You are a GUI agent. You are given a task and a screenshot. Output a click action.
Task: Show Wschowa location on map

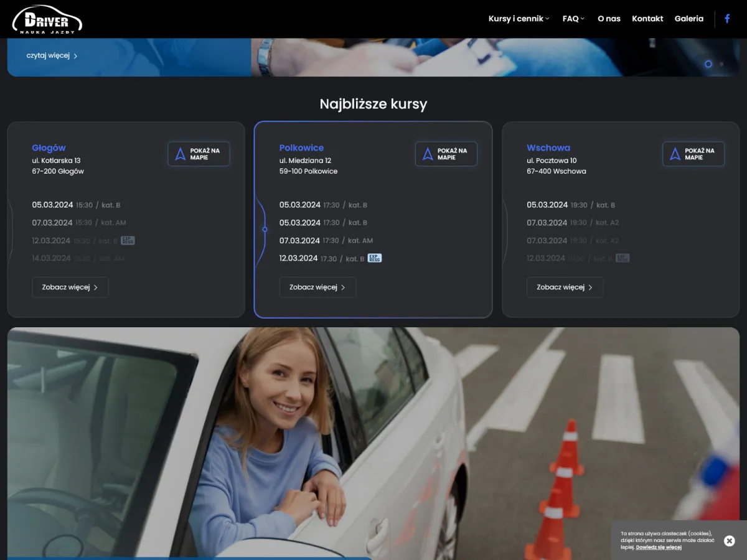(693, 154)
